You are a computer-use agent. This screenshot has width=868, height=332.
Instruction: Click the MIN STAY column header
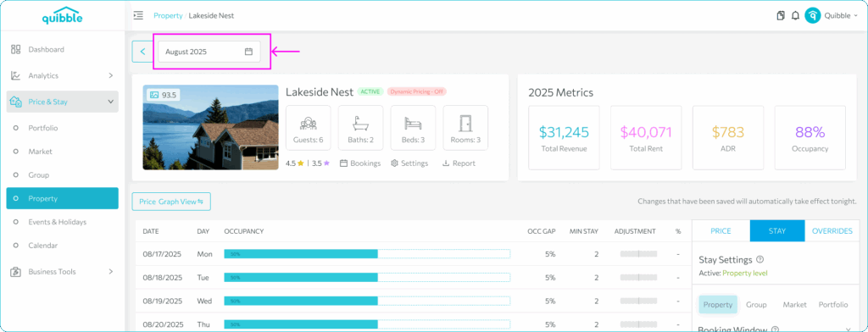pos(584,231)
